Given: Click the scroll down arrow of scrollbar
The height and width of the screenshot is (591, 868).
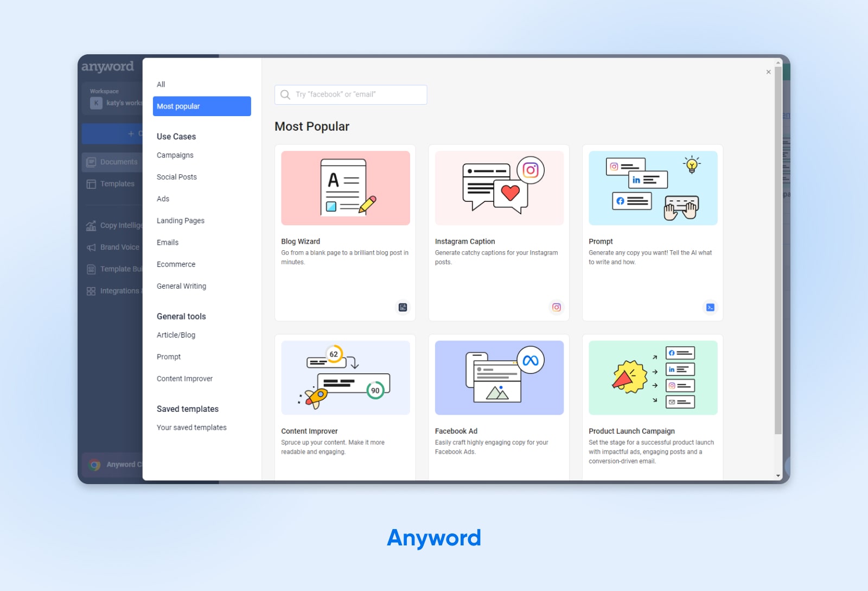Looking at the screenshot, I should point(778,476).
